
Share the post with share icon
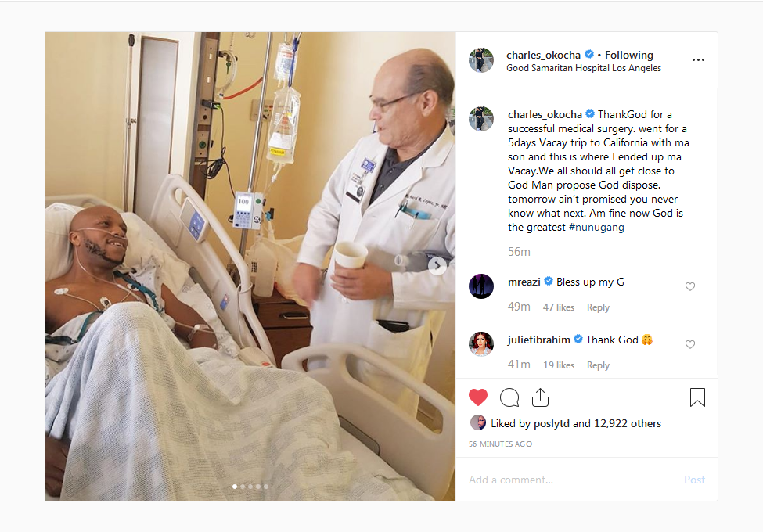point(540,397)
